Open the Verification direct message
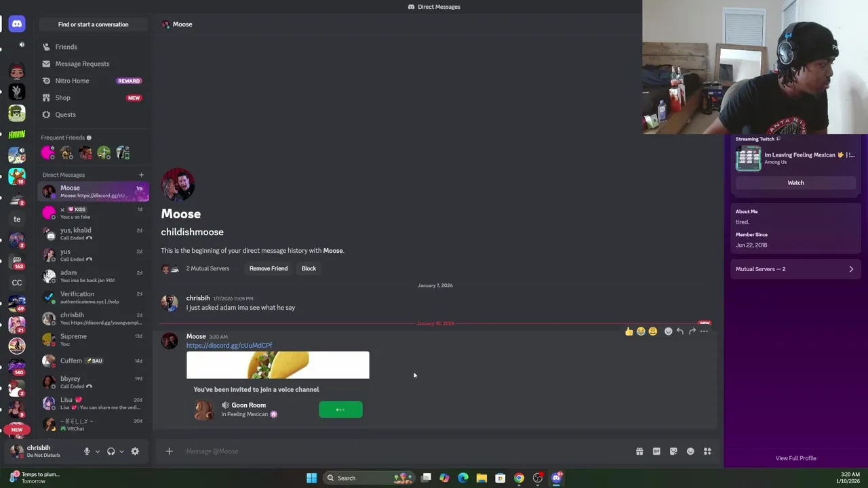This screenshot has width=868, height=488. tap(94, 298)
